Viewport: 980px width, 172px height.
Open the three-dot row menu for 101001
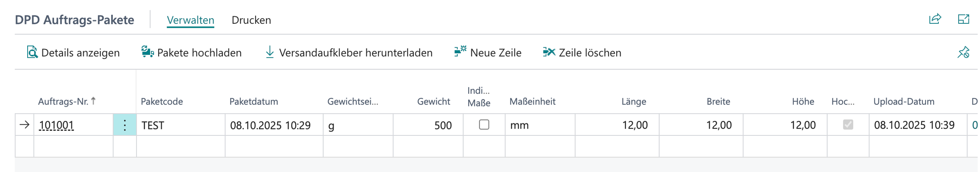[125, 125]
